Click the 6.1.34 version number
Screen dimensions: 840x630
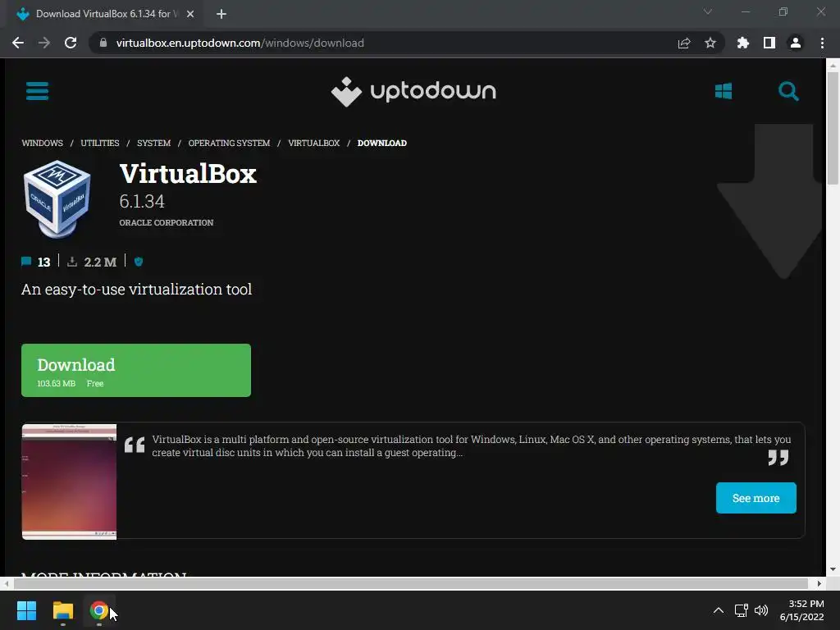(x=142, y=201)
